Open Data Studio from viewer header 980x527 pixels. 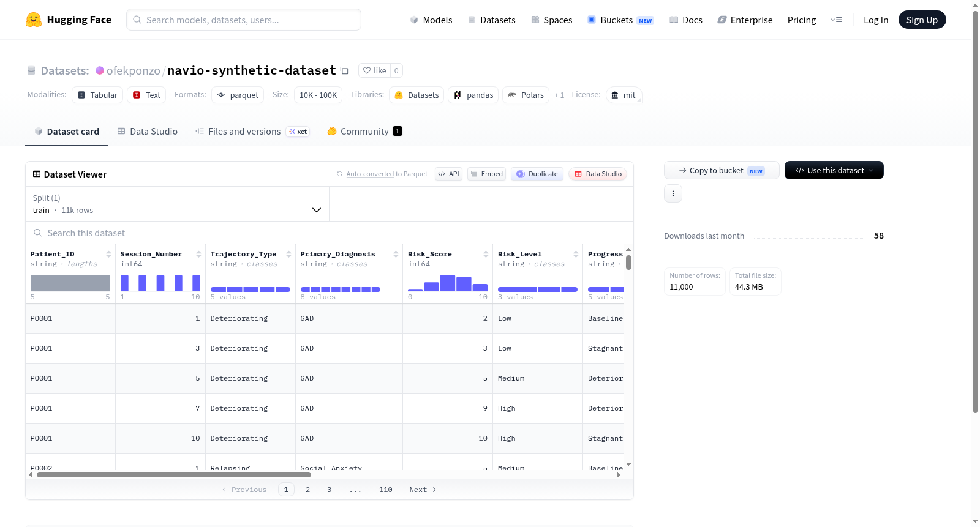[x=598, y=174]
